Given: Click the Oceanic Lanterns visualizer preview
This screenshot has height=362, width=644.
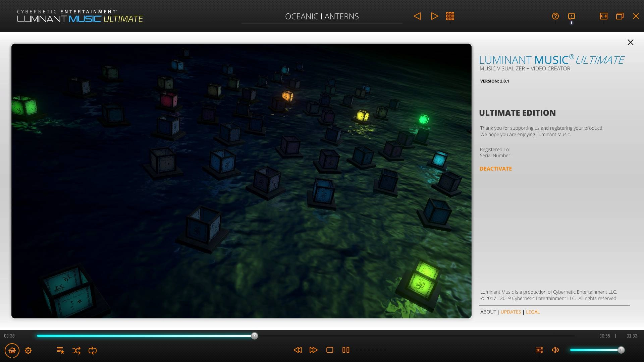Looking at the screenshot, I should (241, 181).
